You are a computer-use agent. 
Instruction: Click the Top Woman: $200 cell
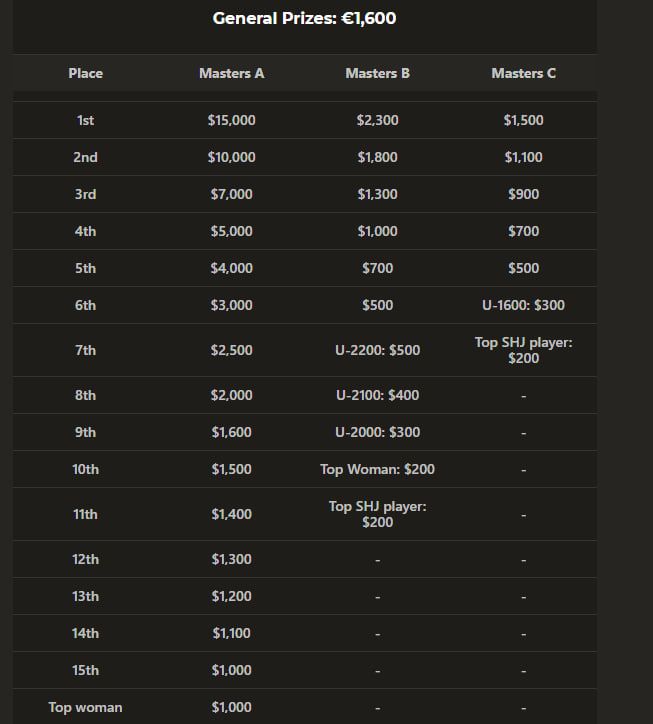pos(377,469)
